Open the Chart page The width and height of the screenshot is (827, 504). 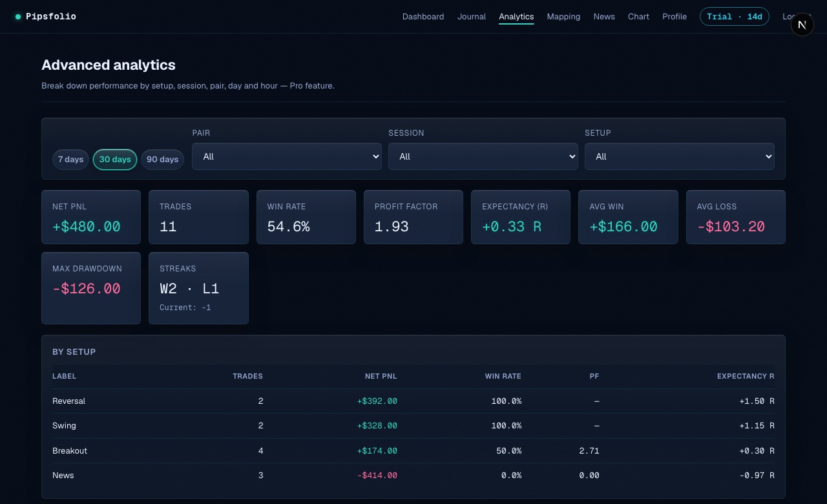coord(638,17)
